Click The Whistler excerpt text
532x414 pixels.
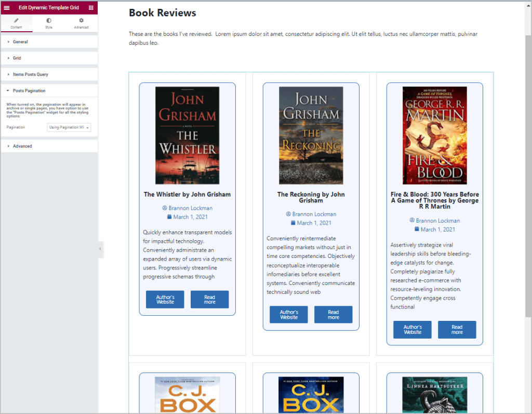[x=187, y=254]
